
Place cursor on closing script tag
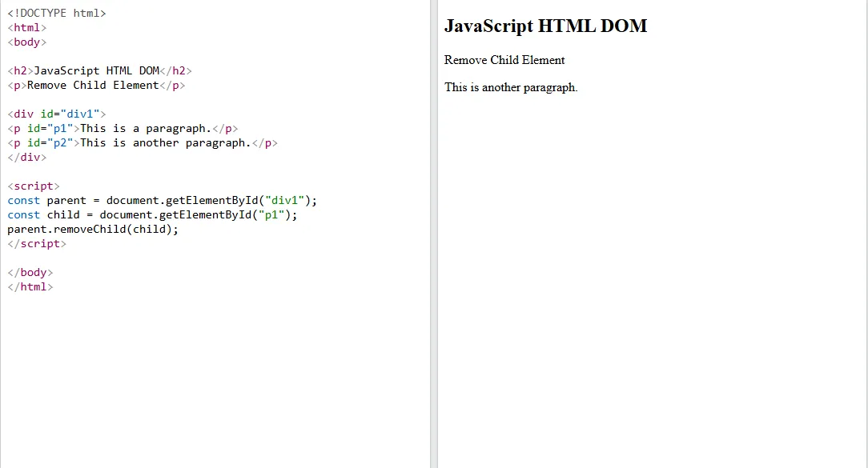[x=37, y=244]
